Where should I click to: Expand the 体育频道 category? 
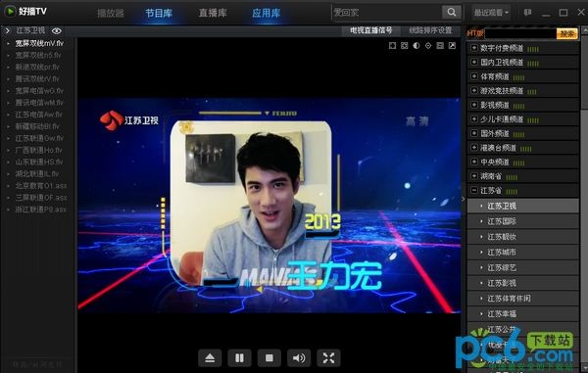tap(474, 76)
